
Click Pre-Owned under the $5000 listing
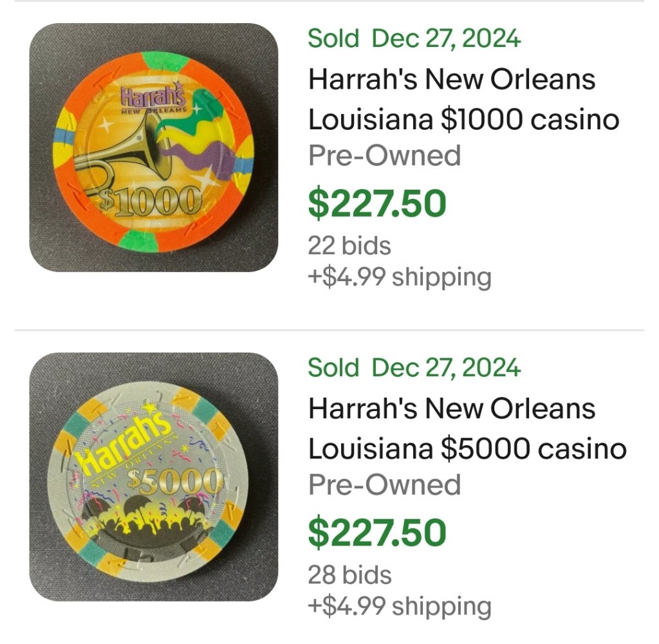tap(384, 485)
